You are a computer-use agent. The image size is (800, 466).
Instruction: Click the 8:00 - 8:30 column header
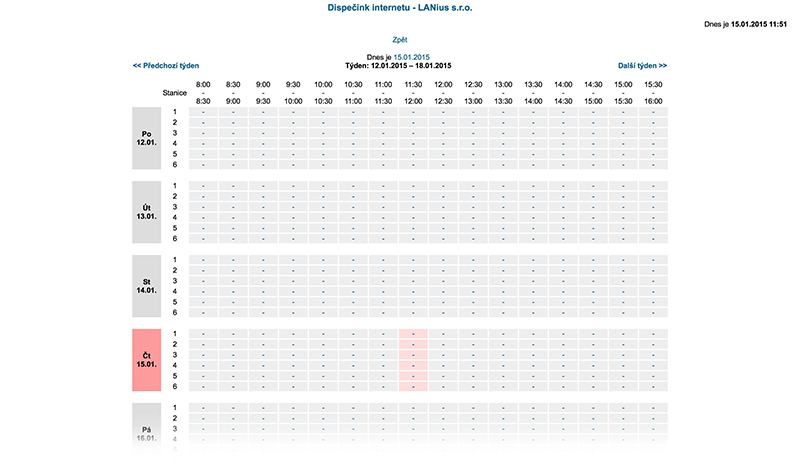tap(203, 93)
